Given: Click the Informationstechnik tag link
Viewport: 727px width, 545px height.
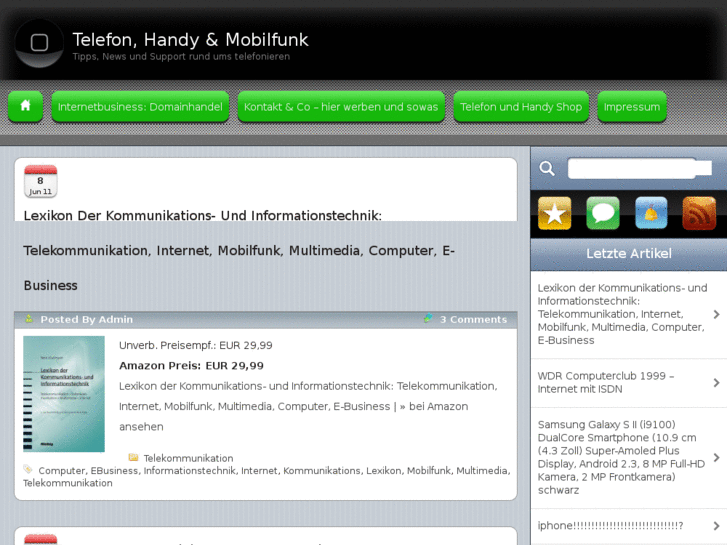Looking at the screenshot, I should [190, 470].
